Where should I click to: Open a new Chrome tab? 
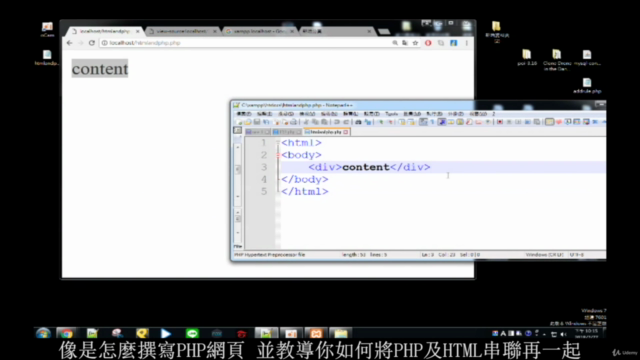click(x=384, y=31)
